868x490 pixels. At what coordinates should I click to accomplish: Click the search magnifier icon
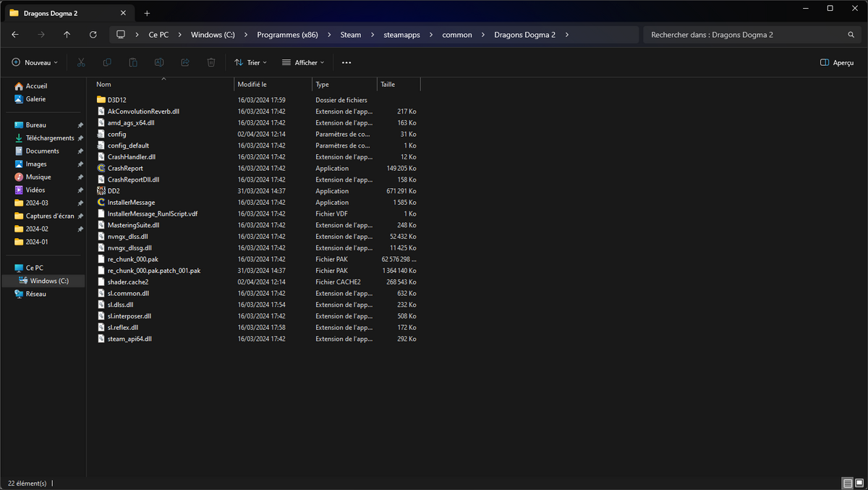pyautogui.click(x=851, y=35)
